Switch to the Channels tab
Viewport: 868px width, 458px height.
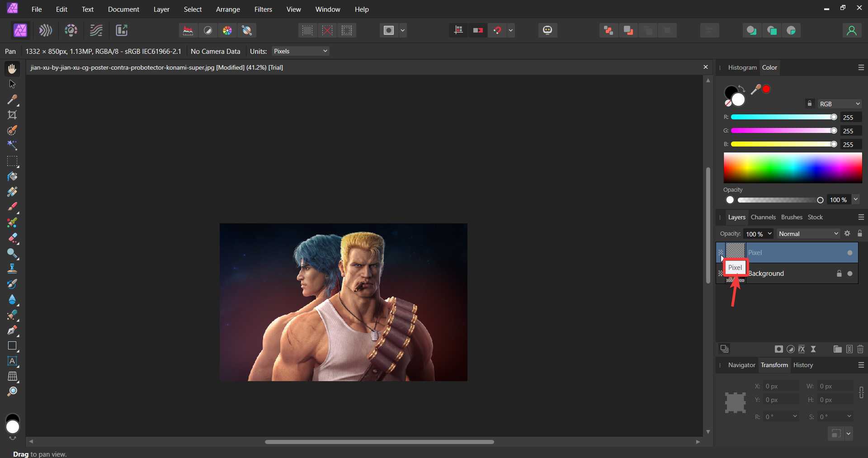click(763, 217)
